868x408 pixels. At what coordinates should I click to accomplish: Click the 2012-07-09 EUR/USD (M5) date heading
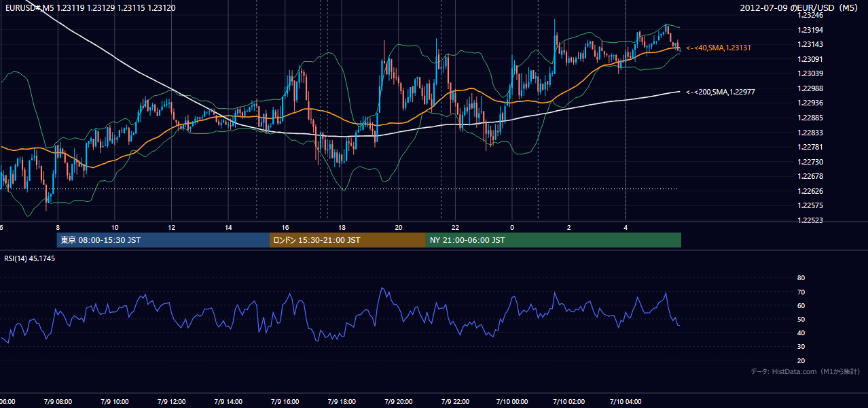799,8
